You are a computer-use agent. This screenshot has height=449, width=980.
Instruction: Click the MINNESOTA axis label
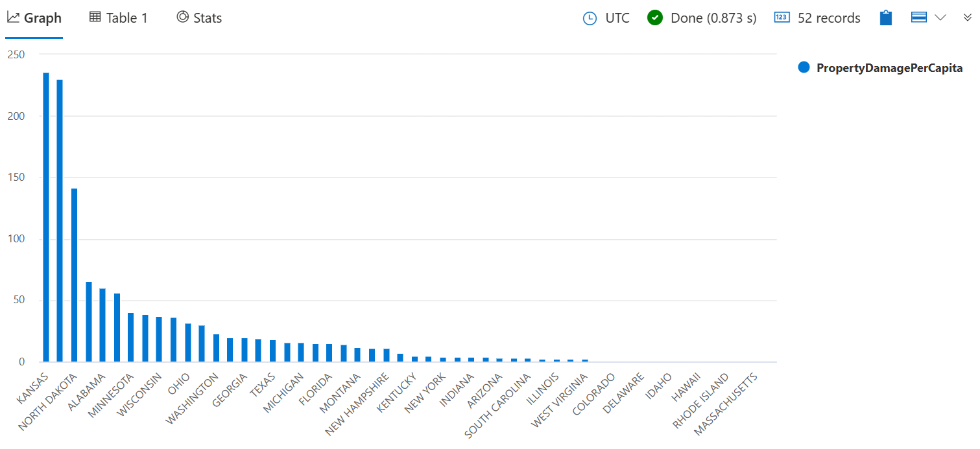click(x=112, y=395)
